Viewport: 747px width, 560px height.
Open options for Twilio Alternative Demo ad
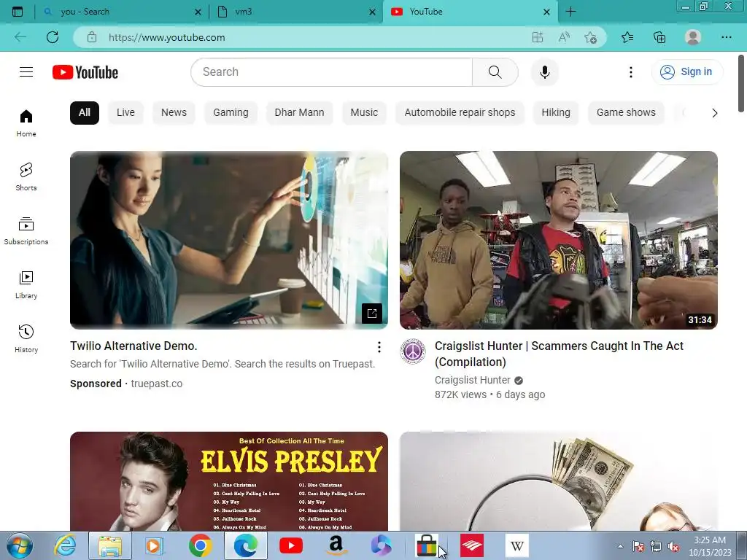(x=379, y=347)
